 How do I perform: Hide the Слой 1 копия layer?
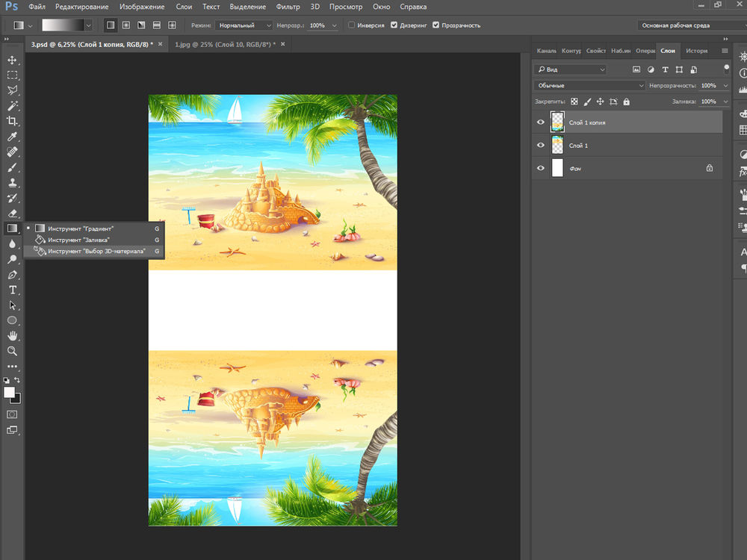[x=541, y=122]
